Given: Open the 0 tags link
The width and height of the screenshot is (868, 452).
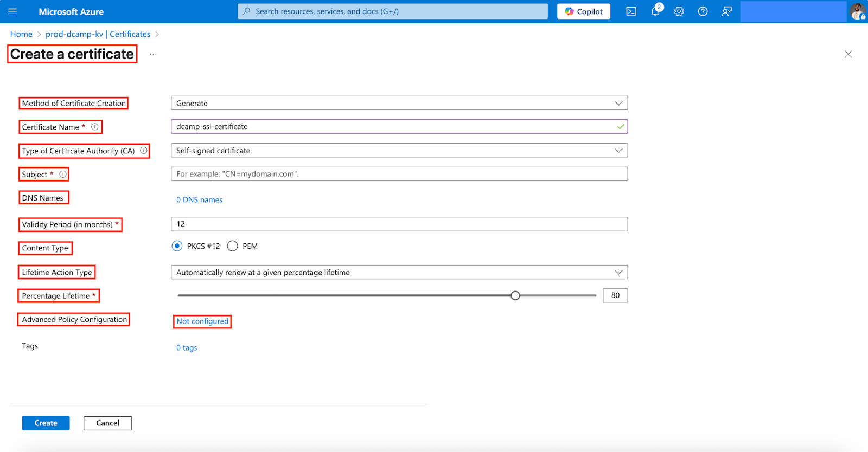Looking at the screenshot, I should coord(187,348).
